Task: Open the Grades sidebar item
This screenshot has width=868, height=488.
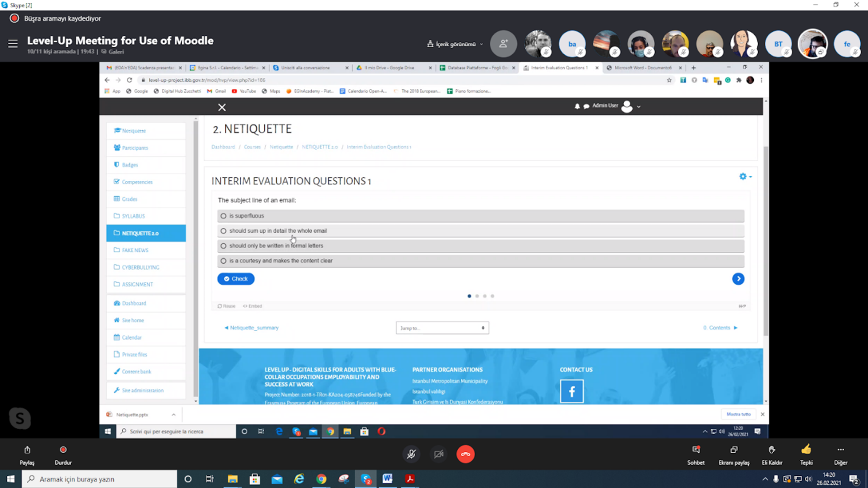Action: (x=129, y=199)
